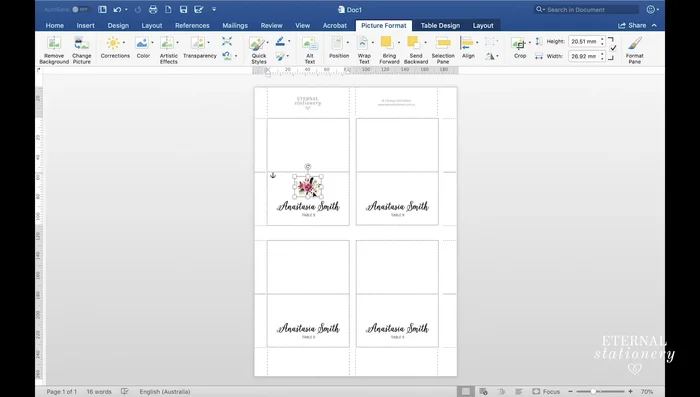The image size is (700, 397).
Task: Switch to Web Layout view in status bar
Action: (483, 392)
